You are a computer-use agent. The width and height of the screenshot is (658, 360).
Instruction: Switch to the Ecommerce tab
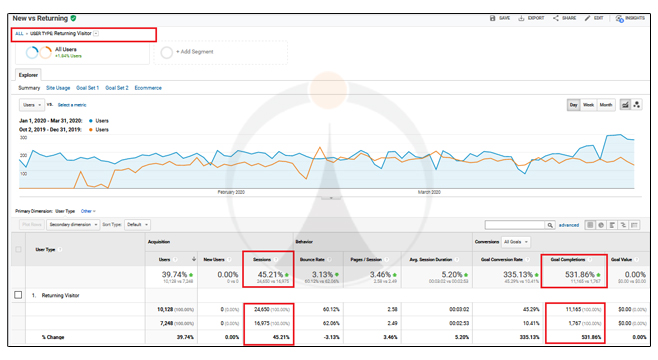[148, 88]
